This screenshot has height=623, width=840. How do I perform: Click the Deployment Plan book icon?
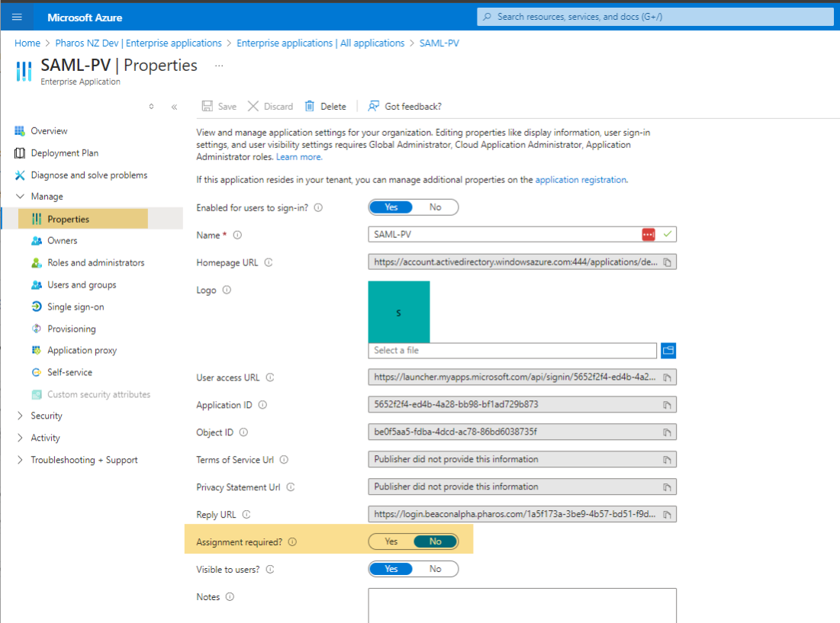[x=20, y=153]
